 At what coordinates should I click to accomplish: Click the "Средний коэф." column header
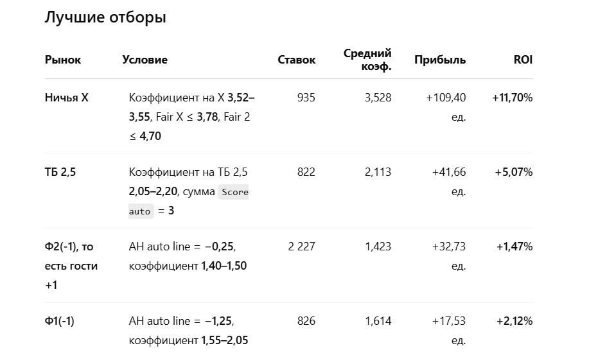[367, 60]
